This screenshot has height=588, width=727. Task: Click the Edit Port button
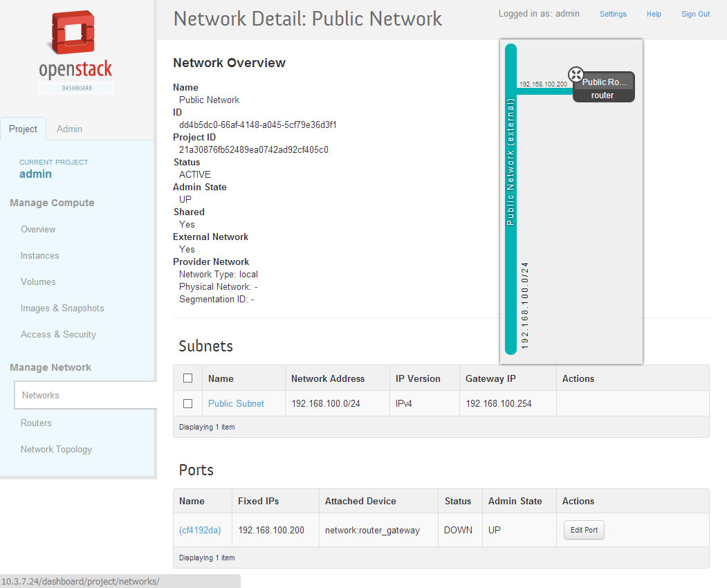coord(584,531)
